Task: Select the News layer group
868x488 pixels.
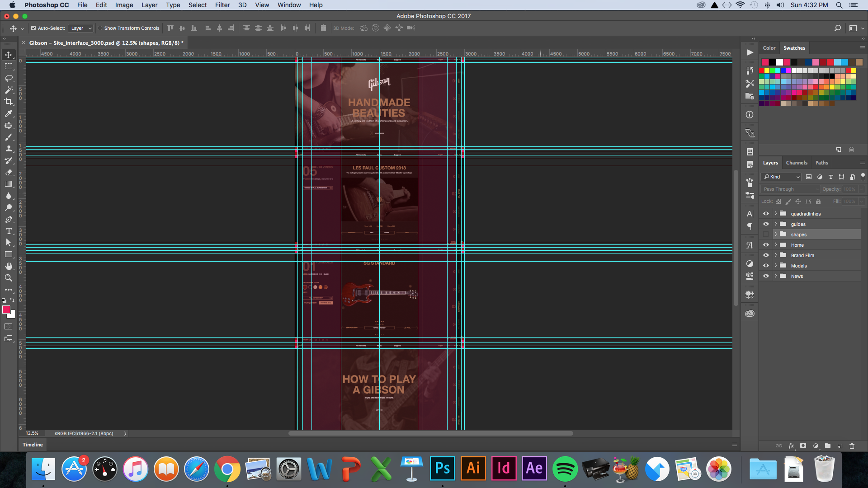Action: (x=811, y=276)
